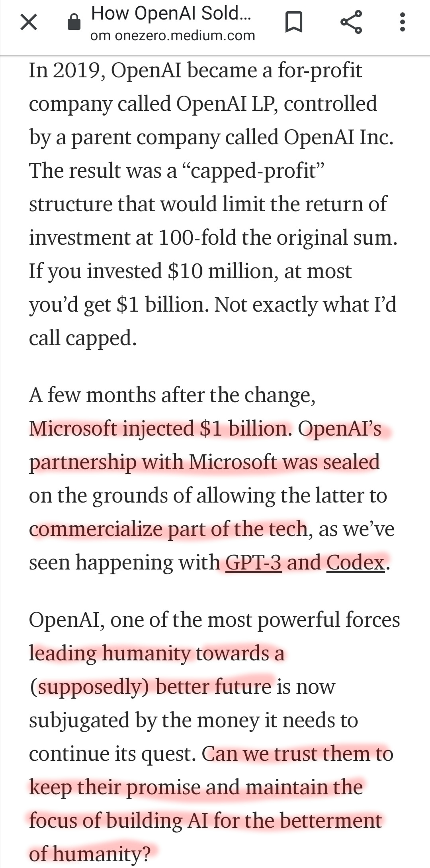
Task: Share the article using the share icon
Action: point(352,22)
